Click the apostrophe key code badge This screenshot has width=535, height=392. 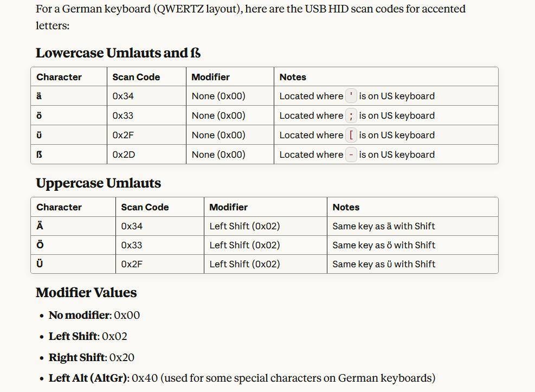(351, 96)
